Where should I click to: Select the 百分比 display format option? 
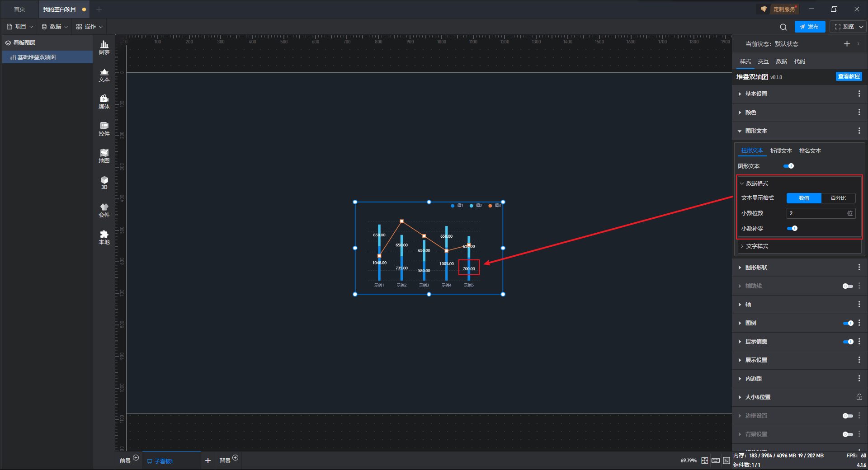838,198
